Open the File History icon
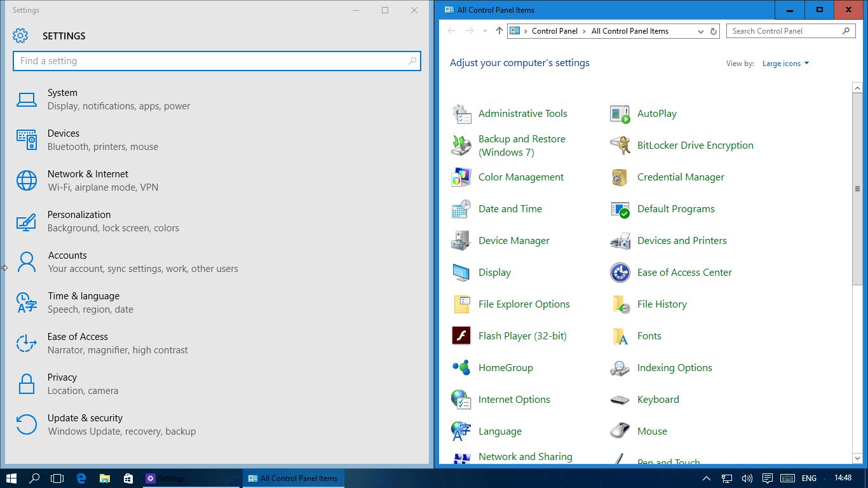The image size is (868, 488). [x=620, y=304]
